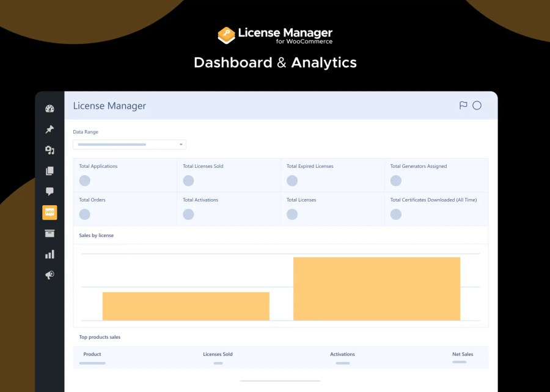Screen dimensions: 550x392
Task: Click the Total Applications card
Action: [x=125, y=175]
